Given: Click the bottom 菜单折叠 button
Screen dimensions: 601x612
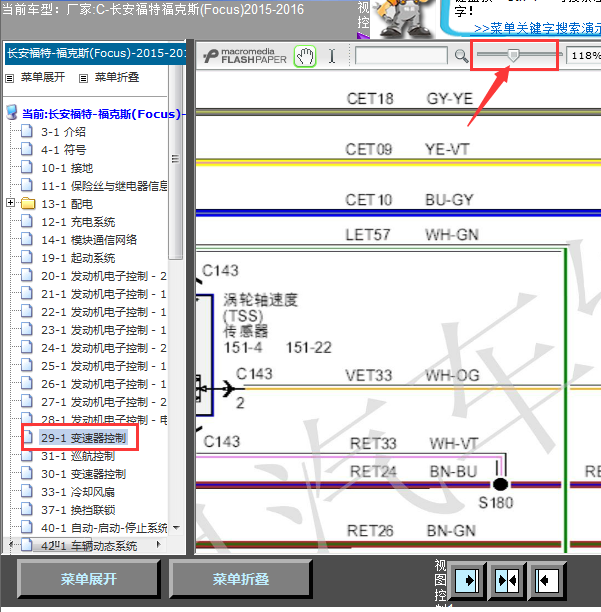Looking at the screenshot, I should click(x=240, y=579).
